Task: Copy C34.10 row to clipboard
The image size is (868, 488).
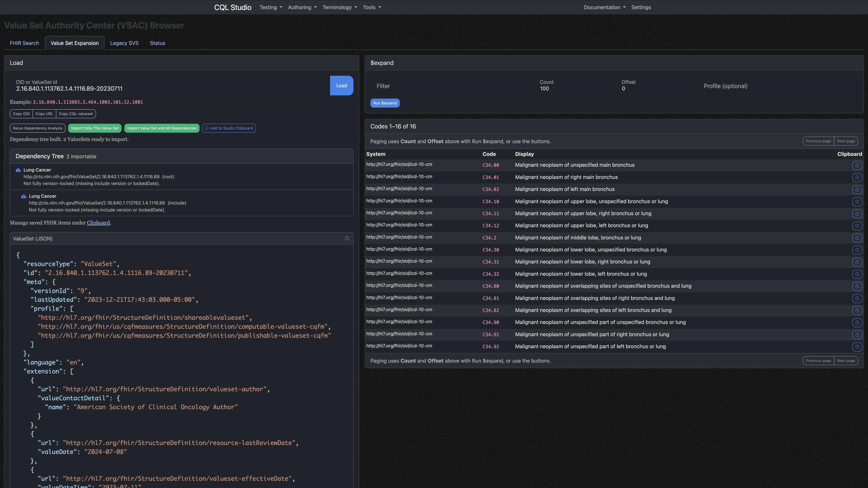Action: (x=857, y=201)
